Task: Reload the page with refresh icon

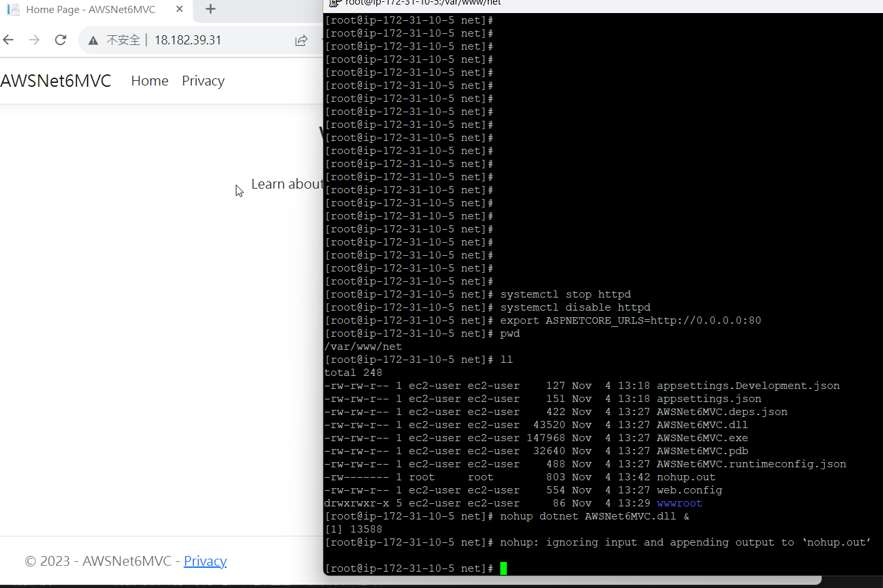Action: [x=61, y=40]
